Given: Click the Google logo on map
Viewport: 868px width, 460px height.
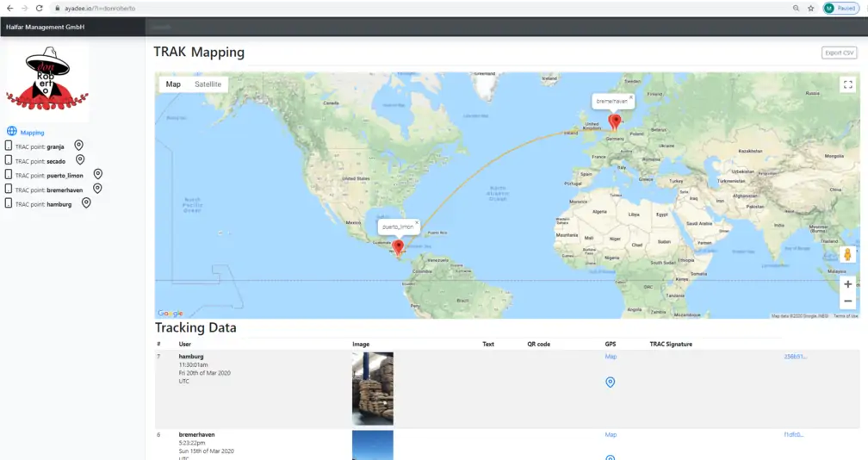Looking at the screenshot, I should point(170,314).
